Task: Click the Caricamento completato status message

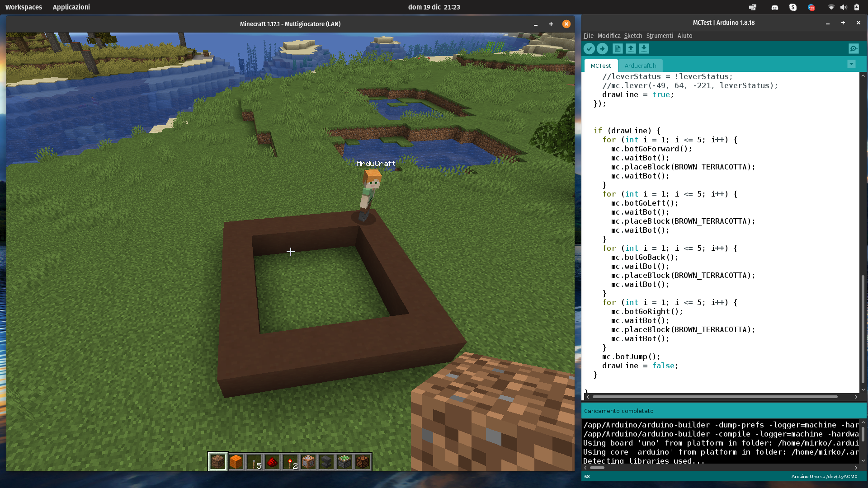Action: 618,411
